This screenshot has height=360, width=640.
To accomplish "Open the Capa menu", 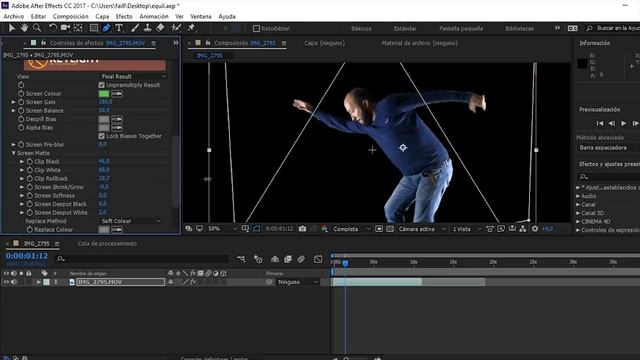I will coord(102,16).
